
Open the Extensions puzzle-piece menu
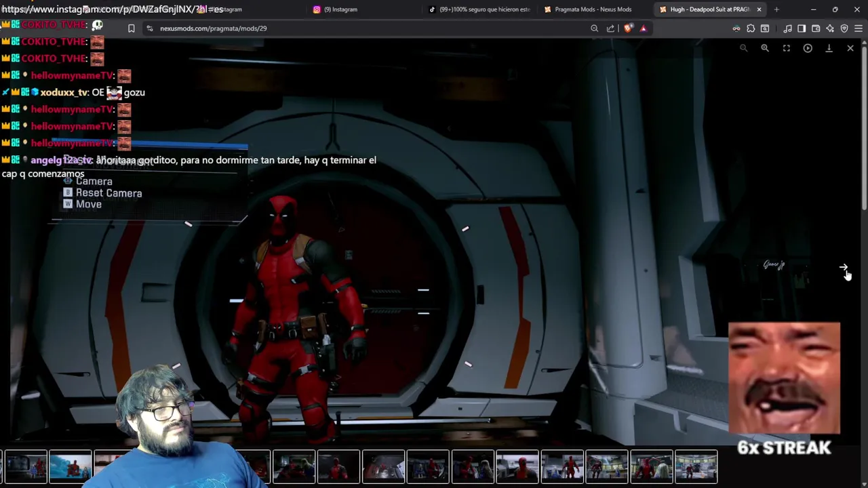[751, 28]
